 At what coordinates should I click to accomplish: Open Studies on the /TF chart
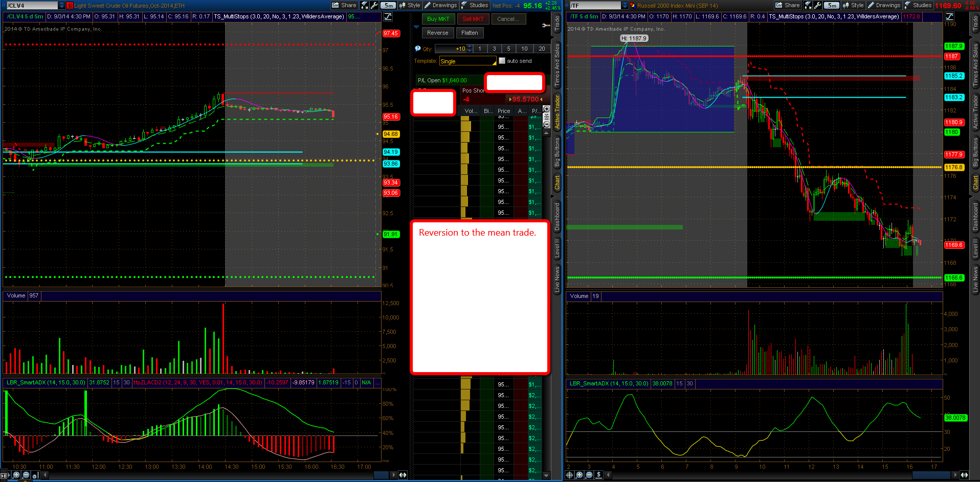click(x=918, y=5)
